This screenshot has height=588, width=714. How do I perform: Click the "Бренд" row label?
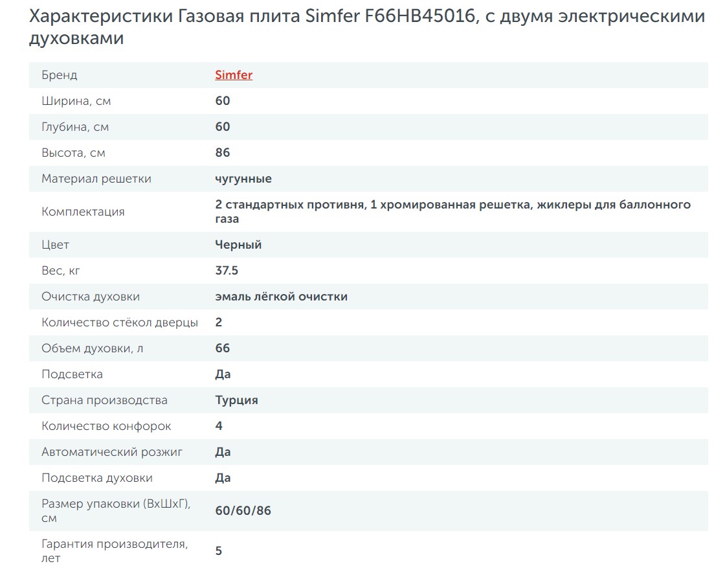60,75
